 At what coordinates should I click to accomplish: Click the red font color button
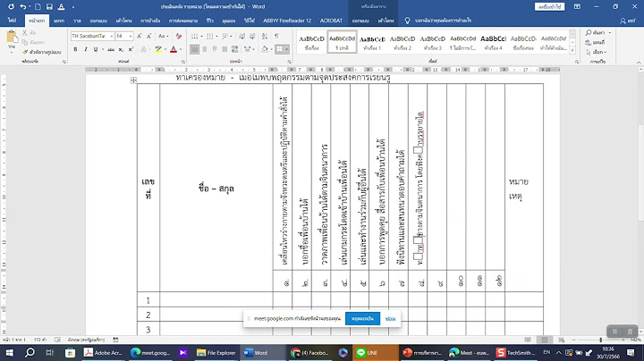tap(174, 49)
